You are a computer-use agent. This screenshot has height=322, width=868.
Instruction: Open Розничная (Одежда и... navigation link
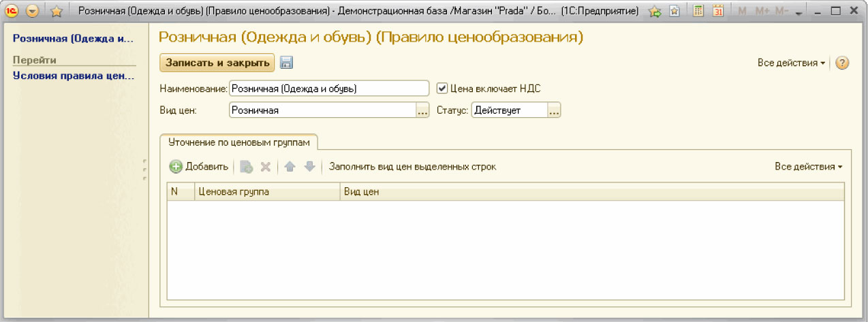click(74, 38)
